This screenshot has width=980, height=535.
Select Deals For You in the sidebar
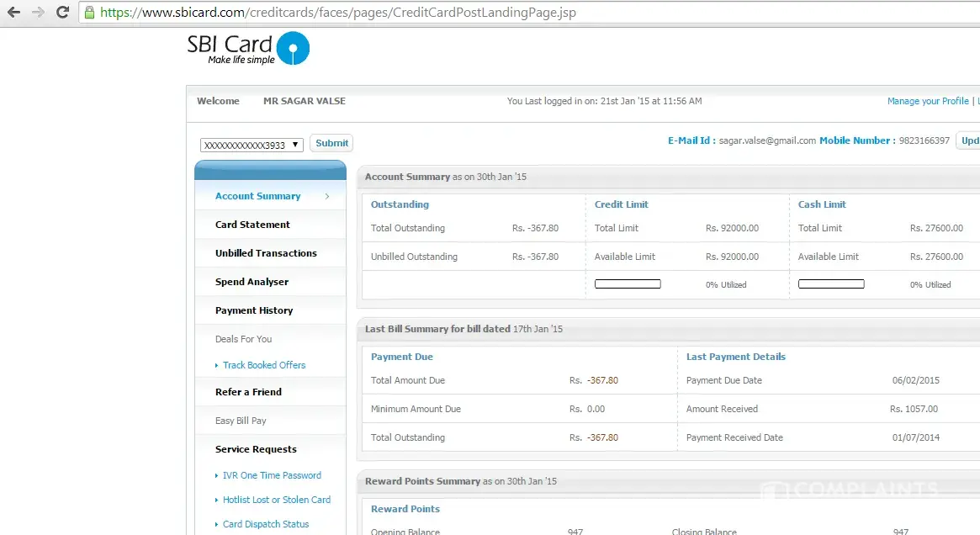pos(243,339)
